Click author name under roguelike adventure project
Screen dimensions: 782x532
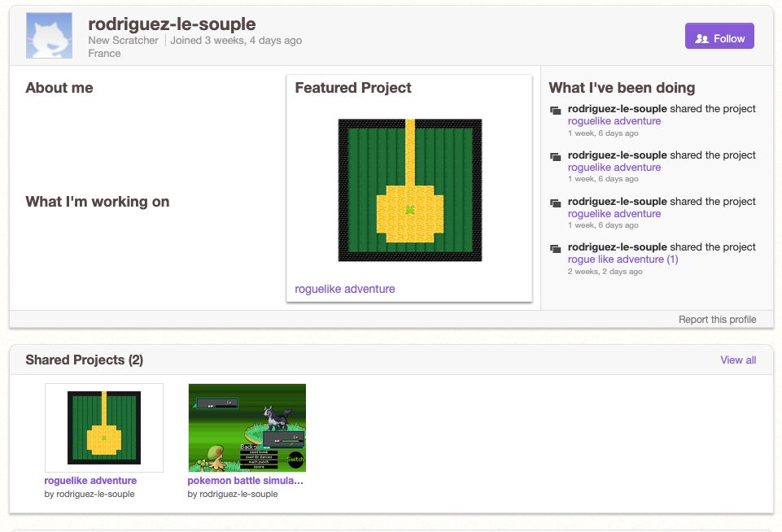tap(95, 494)
